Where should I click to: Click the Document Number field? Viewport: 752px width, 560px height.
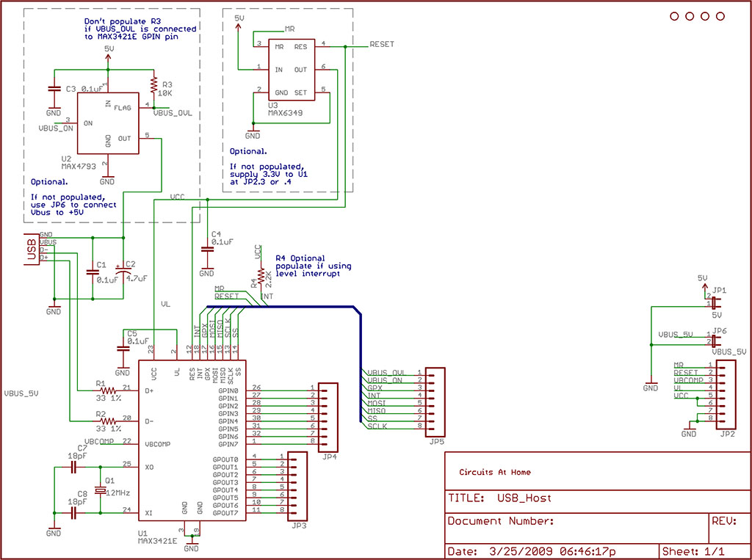coord(577,520)
